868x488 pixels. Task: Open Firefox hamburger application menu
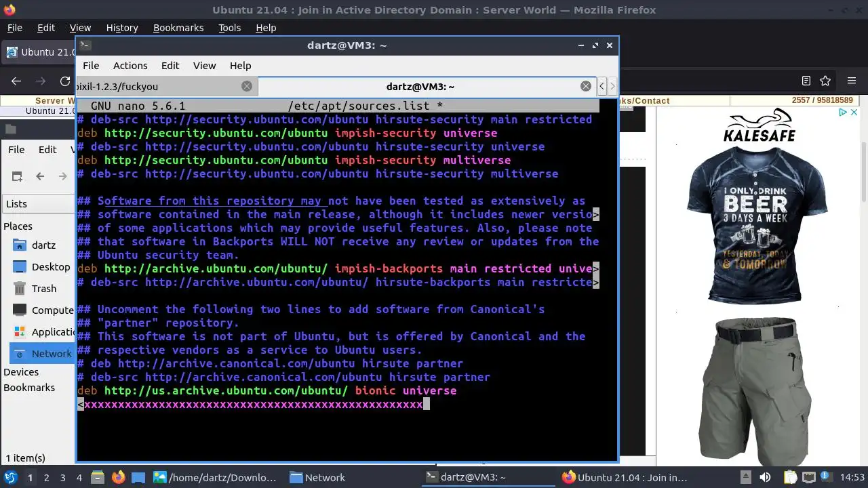[852, 81]
